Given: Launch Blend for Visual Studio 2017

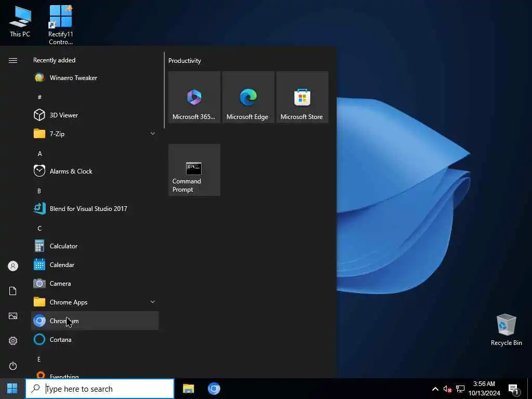Looking at the screenshot, I should pos(95,208).
